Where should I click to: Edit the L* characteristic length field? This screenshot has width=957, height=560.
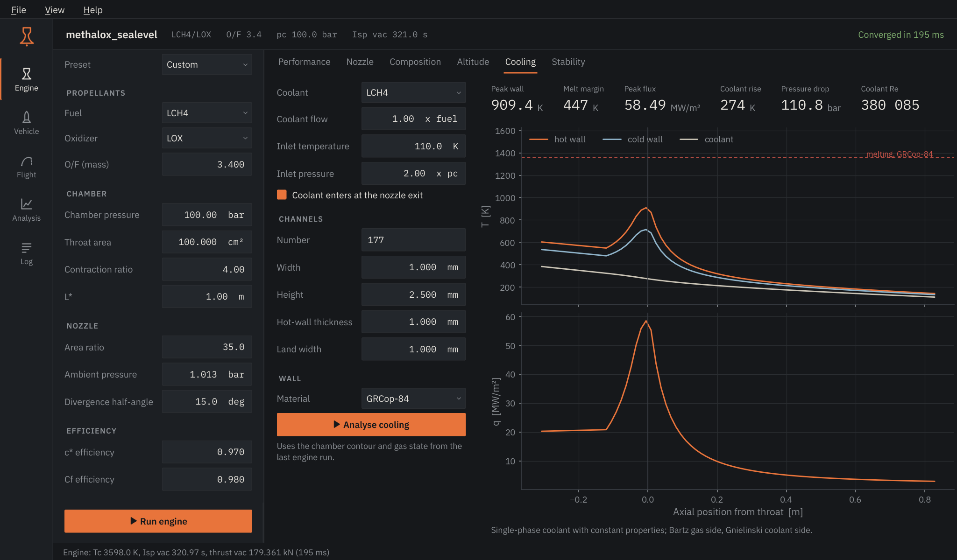207,297
